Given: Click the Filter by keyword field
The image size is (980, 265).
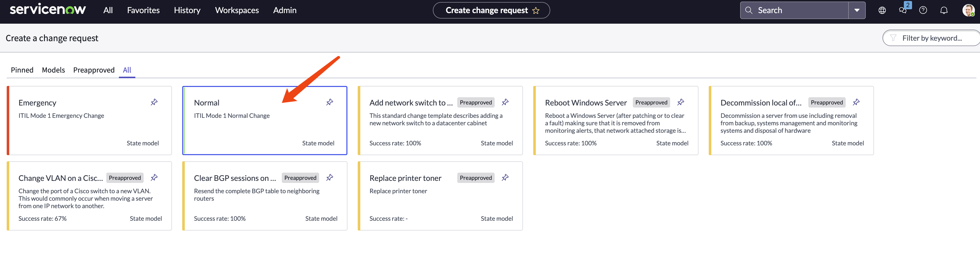Looking at the screenshot, I should pyautogui.click(x=932, y=38).
